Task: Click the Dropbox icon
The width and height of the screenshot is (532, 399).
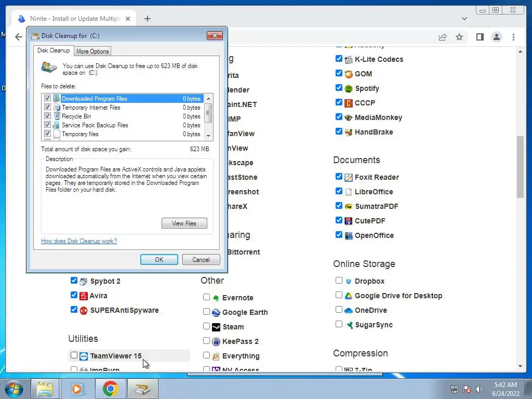Action: [x=349, y=281]
